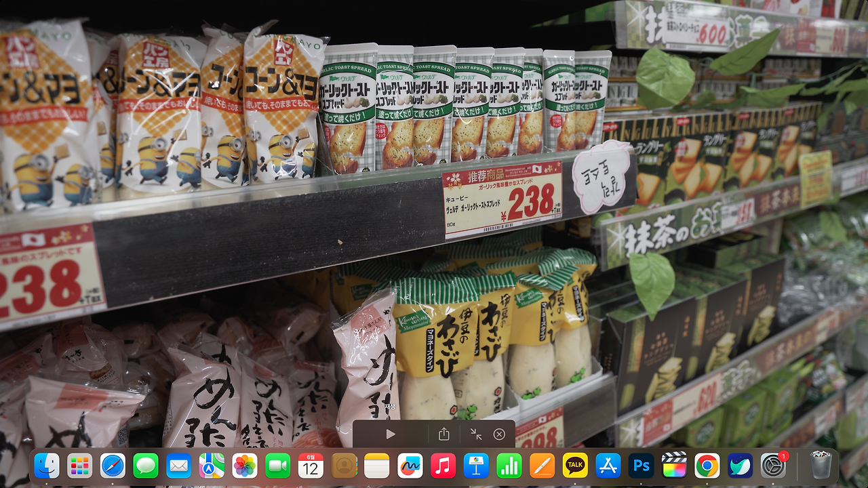Open the Contacts app in Dock

coord(344,466)
